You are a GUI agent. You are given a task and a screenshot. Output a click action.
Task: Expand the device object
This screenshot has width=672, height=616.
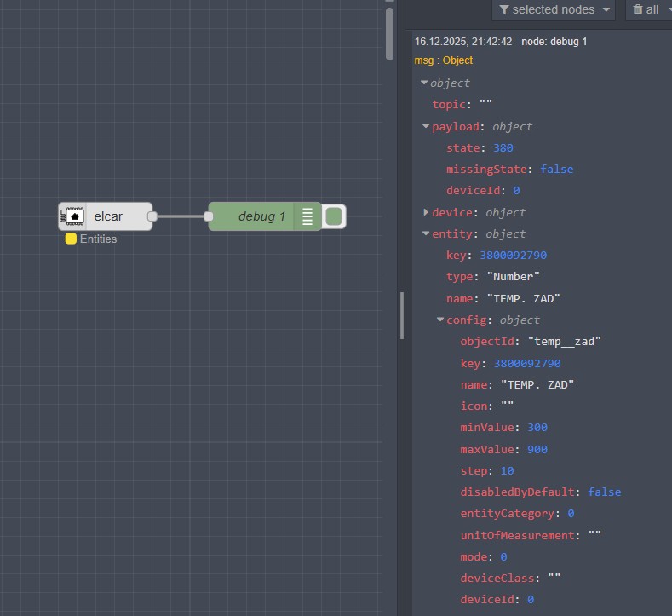click(426, 212)
